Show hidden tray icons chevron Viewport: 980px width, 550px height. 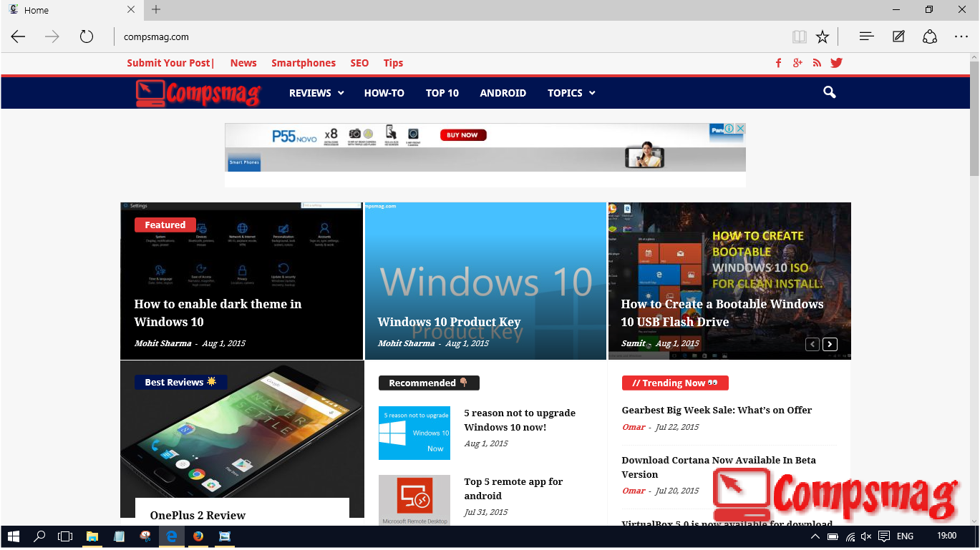tap(815, 536)
